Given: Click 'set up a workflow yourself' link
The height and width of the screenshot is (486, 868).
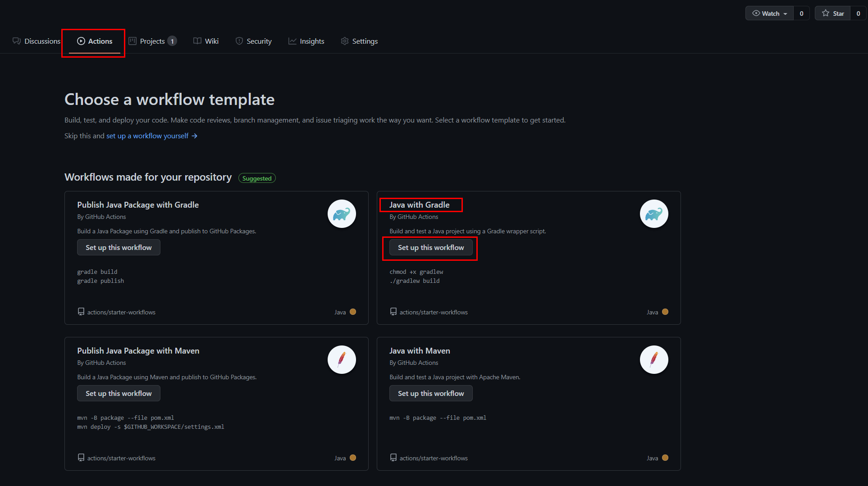Looking at the screenshot, I should (x=147, y=136).
